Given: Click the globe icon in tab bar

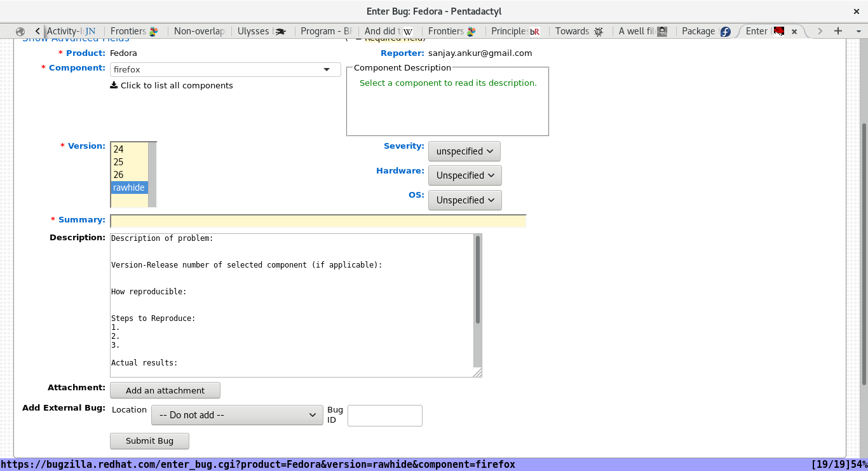Looking at the screenshot, I should [20, 31].
